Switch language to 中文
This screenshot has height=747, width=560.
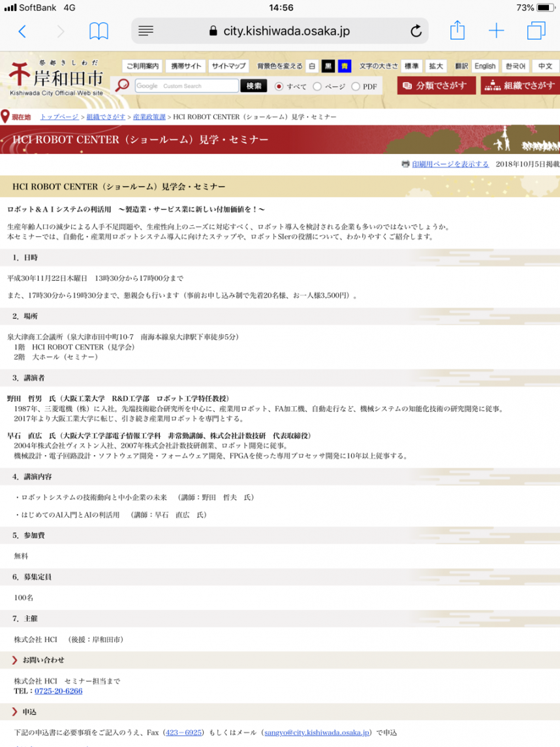(545, 66)
